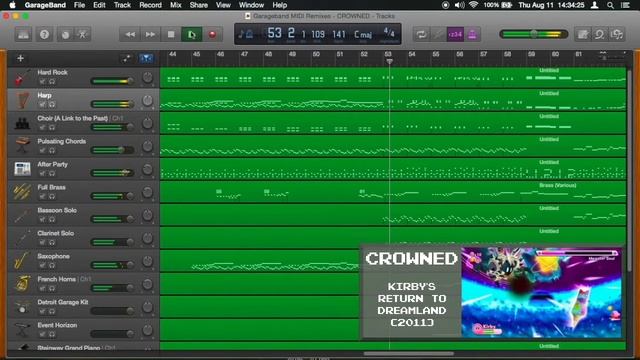640x360 pixels.
Task: Open the Media Browser button
Action: 617,34
